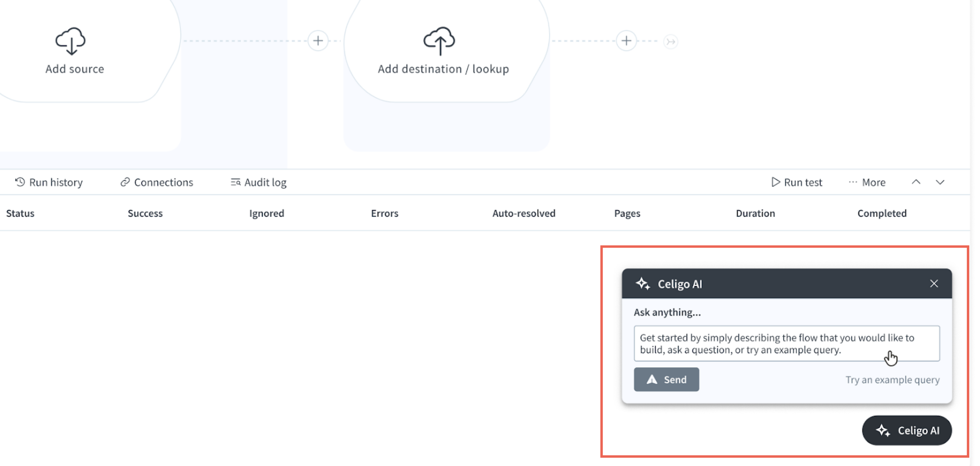Click the Auto-resolved column header

524,213
